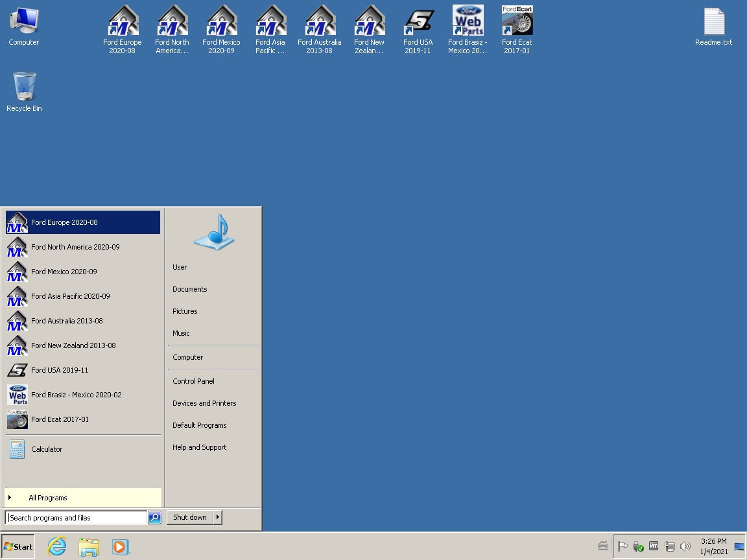
Task: Launch Internet Explorer from taskbar
Action: (57, 546)
